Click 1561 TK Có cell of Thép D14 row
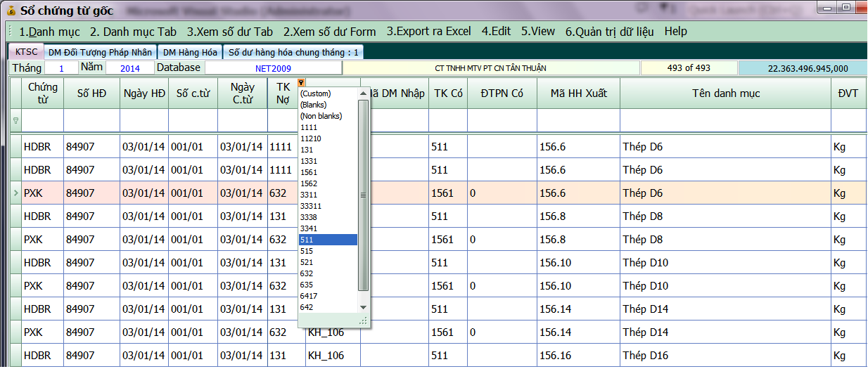 (x=448, y=332)
